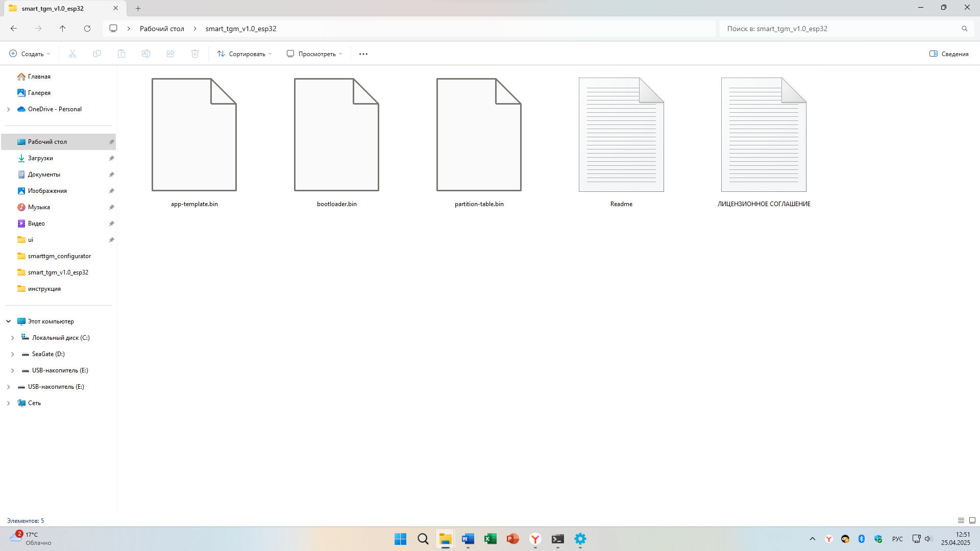Expand the SeaGate (D:) drive node

click(x=13, y=354)
